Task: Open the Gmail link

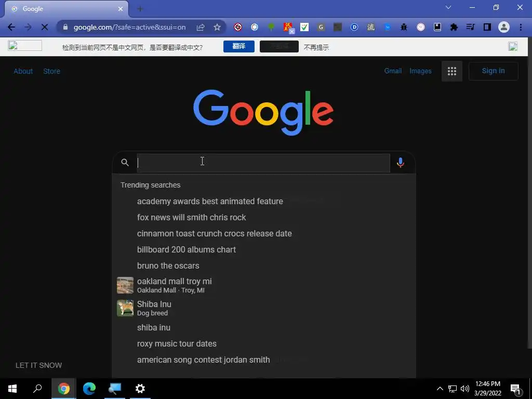Action: [x=393, y=71]
